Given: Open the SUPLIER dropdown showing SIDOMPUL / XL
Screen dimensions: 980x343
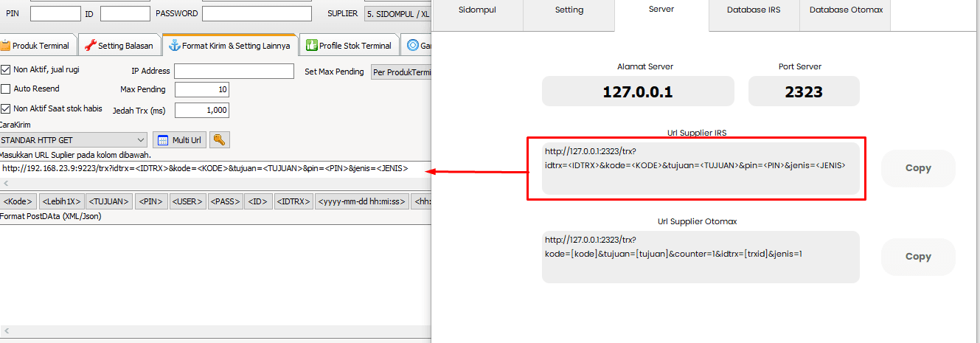Looking at the screenshot, I should (x=397, y=14).
